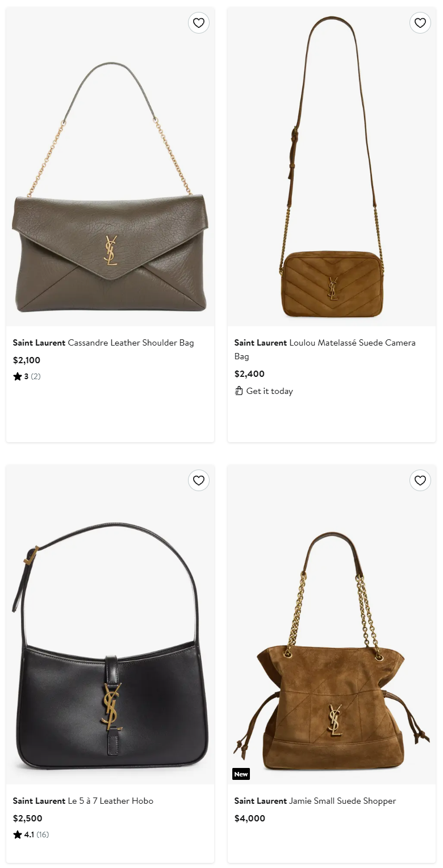Viewport: 443px width, 868px height.
Task: Click the 4.1 star rating icon
Action: point(18,834)
